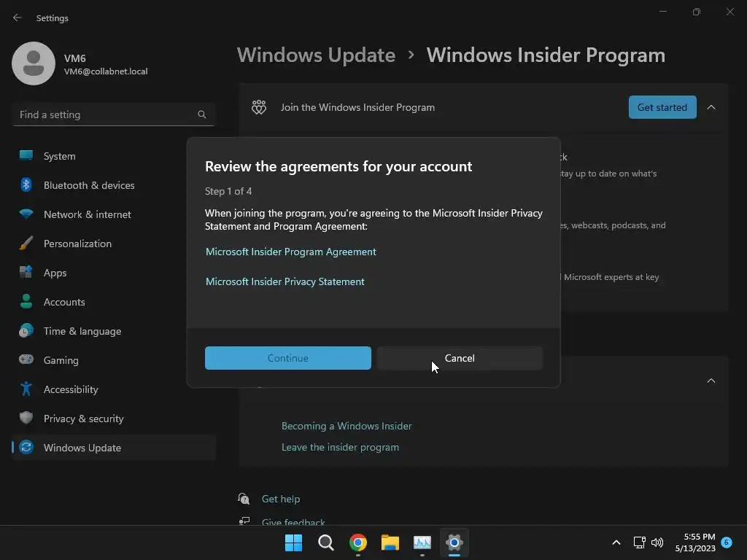
Task: Click the Windows Insider hearts icon
Action: click(x=259, y=107)
